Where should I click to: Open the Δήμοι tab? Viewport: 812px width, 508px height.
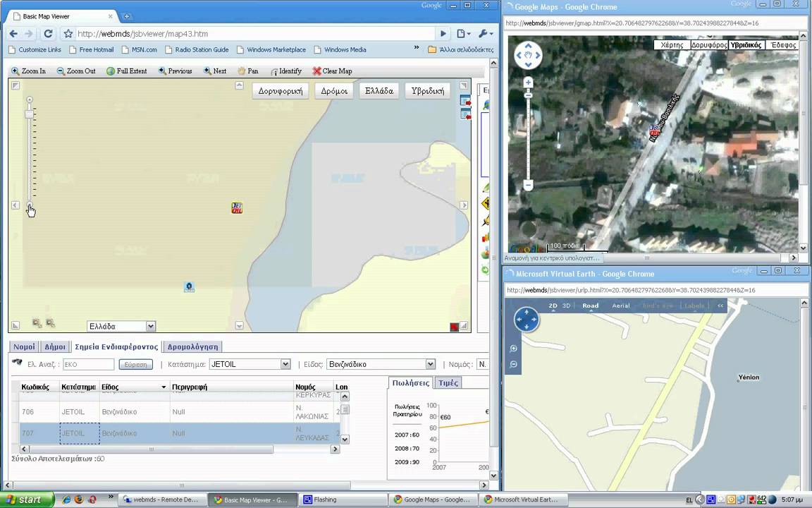[55, 347]
